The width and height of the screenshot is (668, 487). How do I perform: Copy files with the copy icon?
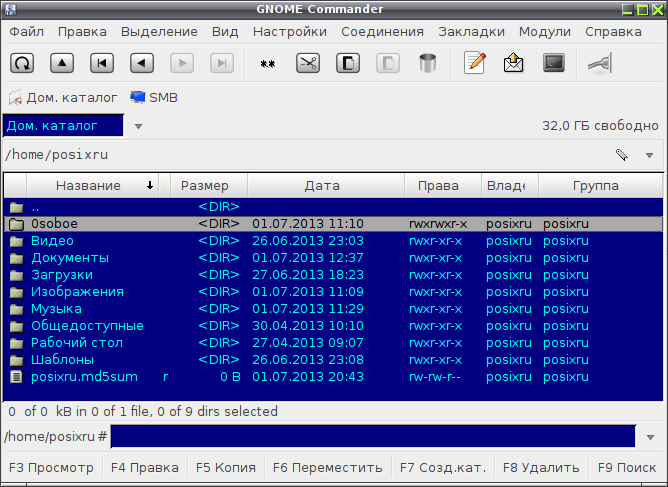(x=348, y=63)
